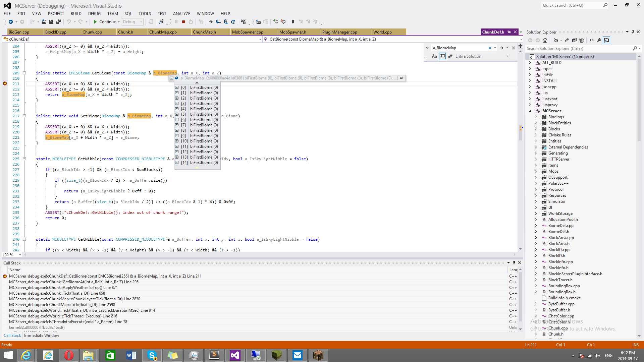The height and width of the screenshot is (362, 644).
Task: Toggle Match case option in find box
Action: (434, 56)
